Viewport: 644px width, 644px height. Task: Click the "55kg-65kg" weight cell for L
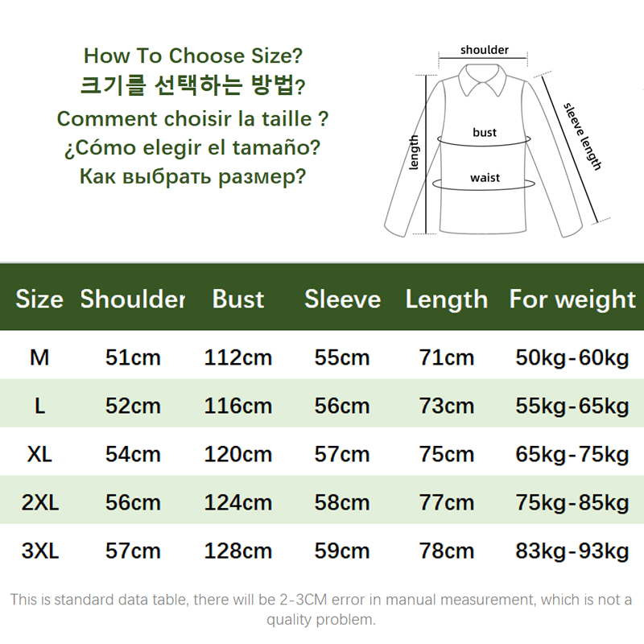[x=572, y=406]
